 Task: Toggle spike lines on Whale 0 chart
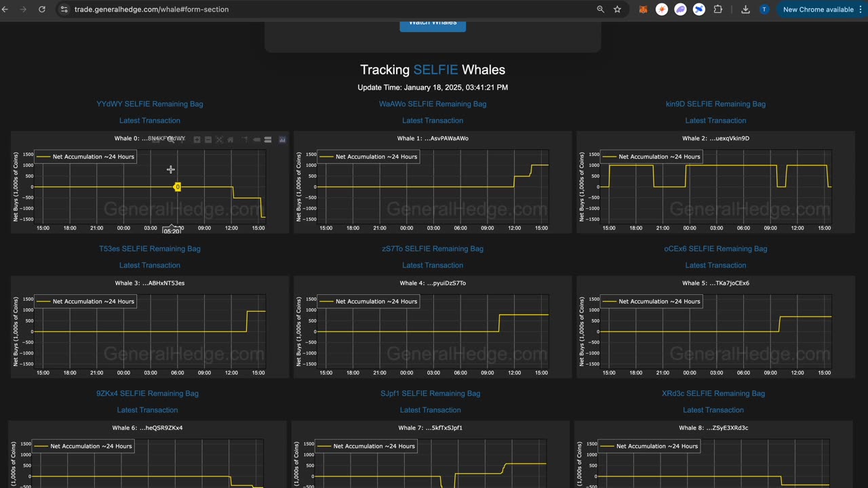(x=244, y=140)
